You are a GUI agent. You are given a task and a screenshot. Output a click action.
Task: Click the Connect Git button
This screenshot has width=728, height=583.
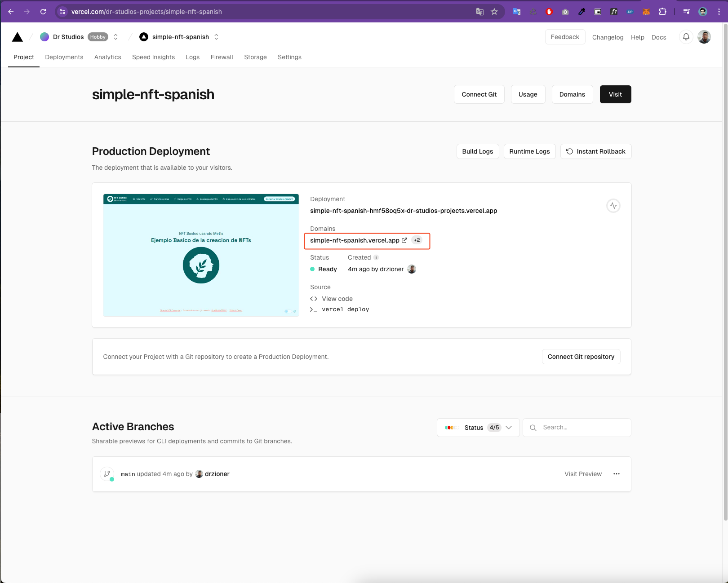pos(479,94)
